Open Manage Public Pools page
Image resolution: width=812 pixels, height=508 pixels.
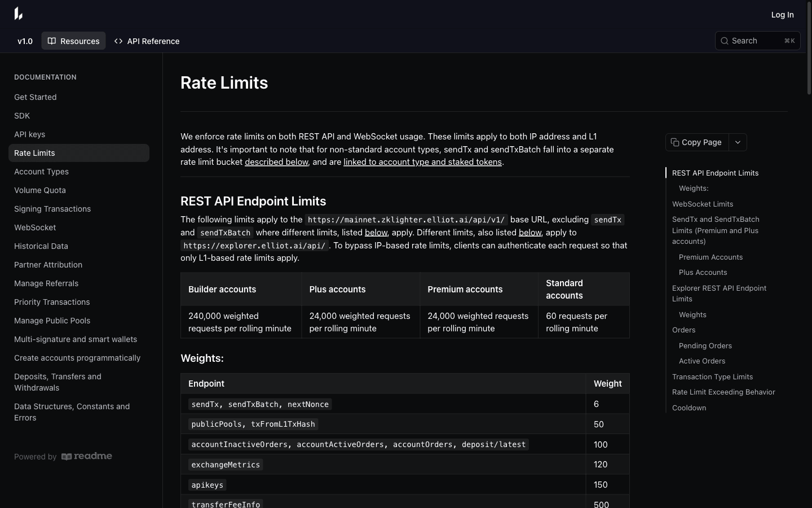pos(79,321)
